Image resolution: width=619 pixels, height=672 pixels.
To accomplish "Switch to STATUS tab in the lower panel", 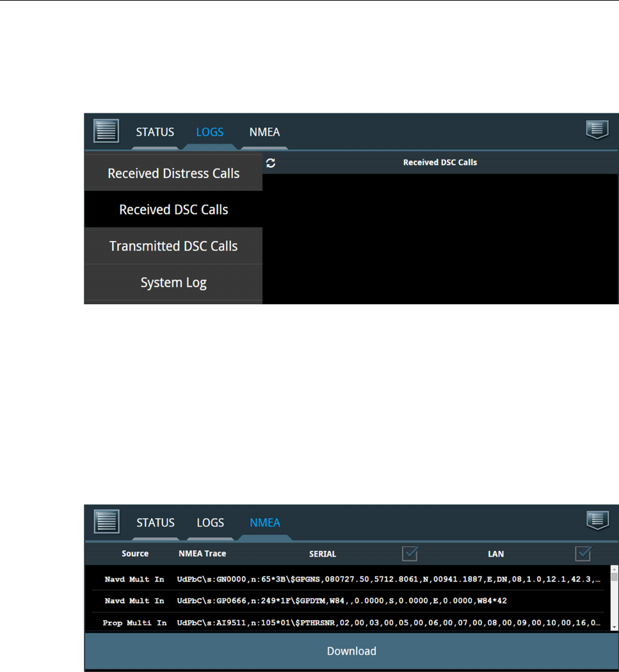I will [x=156, y=523].
